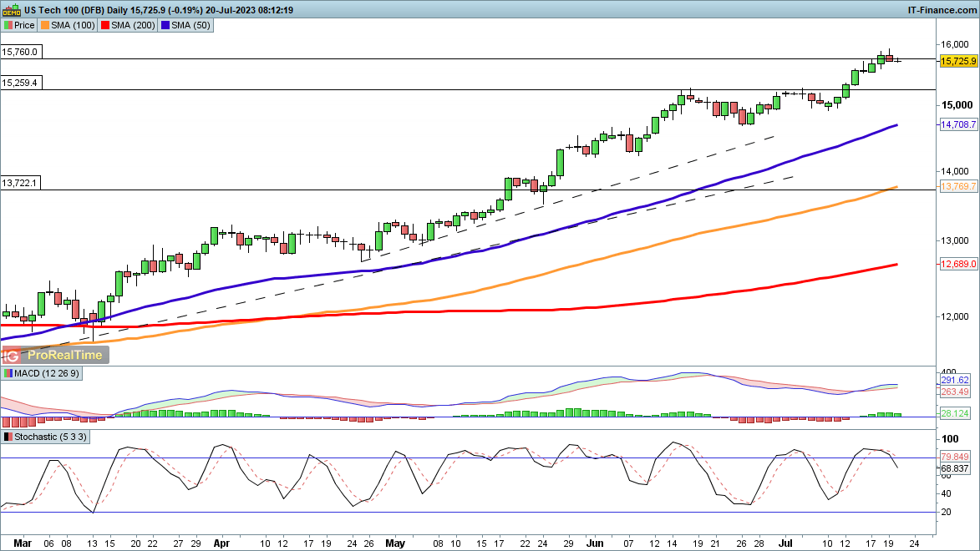Click the May label on the date axis
980x551 pixels.
click(395, 543)
